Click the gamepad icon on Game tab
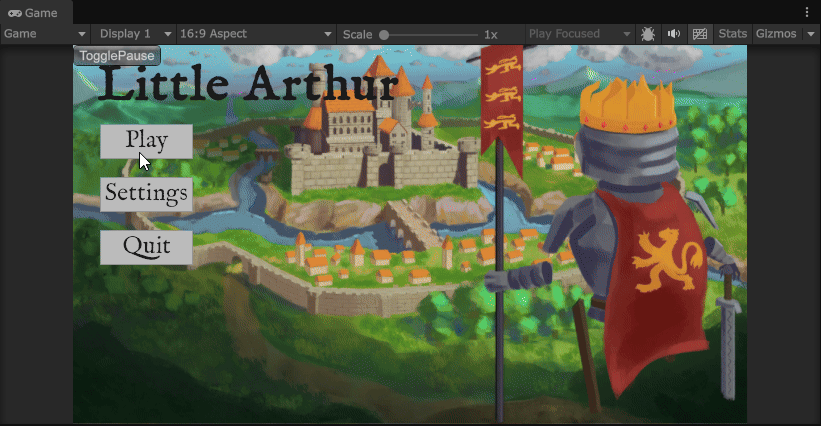Screen dimensions: 821x426 pyautogui.click(x=15, y=13)
